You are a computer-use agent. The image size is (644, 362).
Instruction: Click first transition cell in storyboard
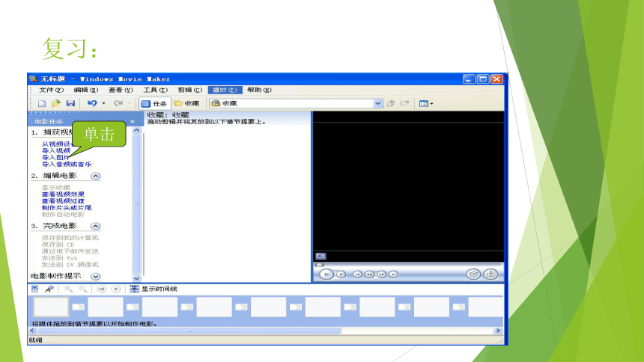78,307
